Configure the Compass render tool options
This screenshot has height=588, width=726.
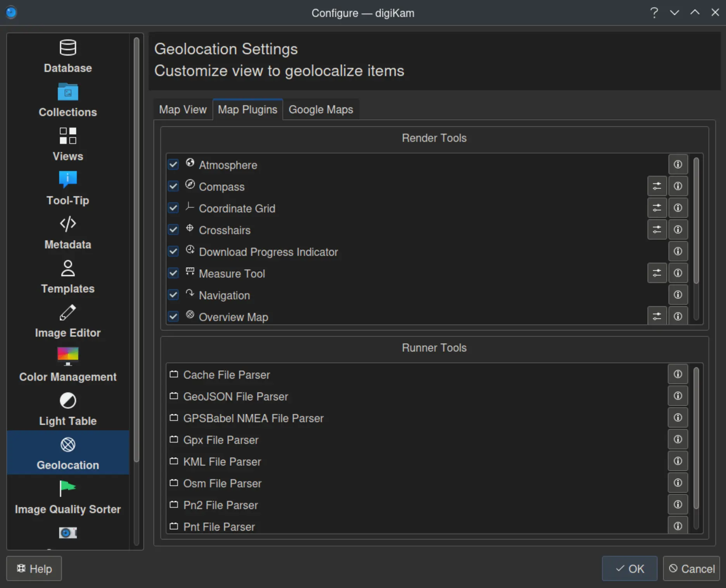(x=657, y=186)
